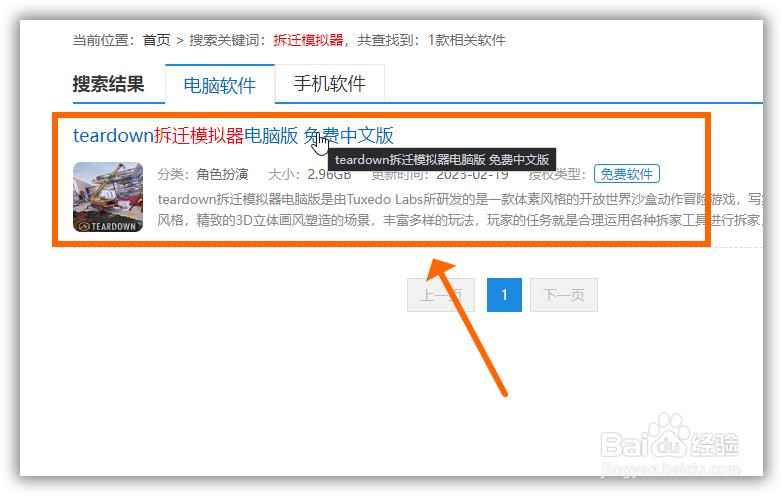The image size is (783, 496).
Task: Open the Teardown game thumbnail image
Action: tap(108, 197)
